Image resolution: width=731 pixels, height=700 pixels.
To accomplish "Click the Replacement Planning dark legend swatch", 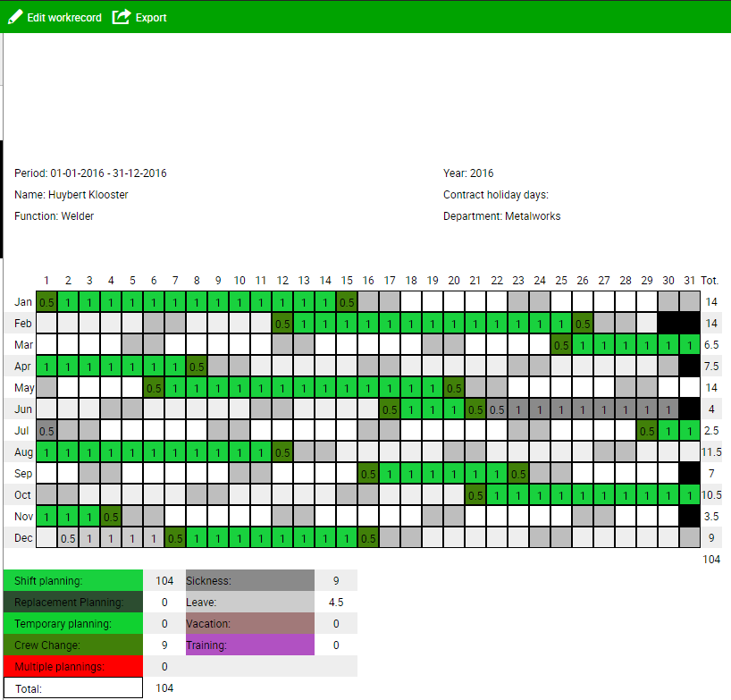I will tap(72, 603).
